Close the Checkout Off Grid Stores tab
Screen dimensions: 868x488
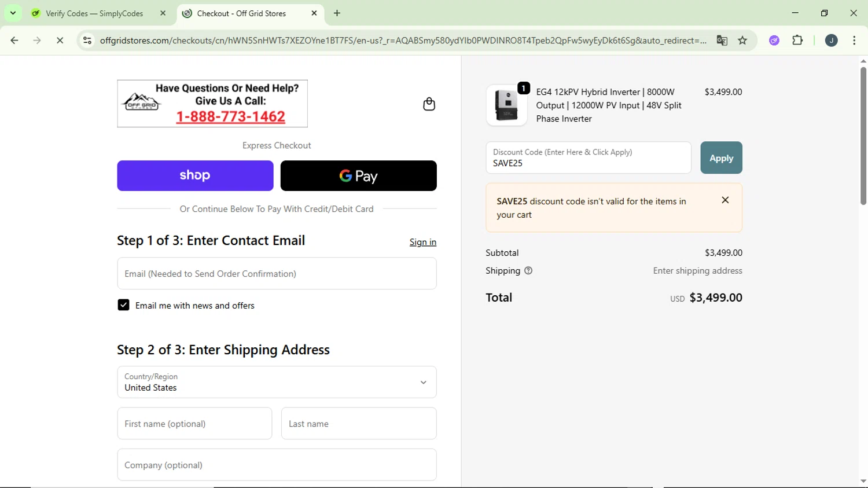click(314, 13)
